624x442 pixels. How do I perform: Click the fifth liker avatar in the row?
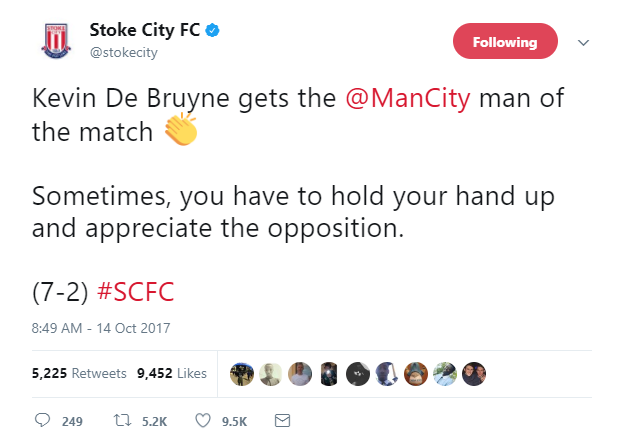(x=357, y=373)
